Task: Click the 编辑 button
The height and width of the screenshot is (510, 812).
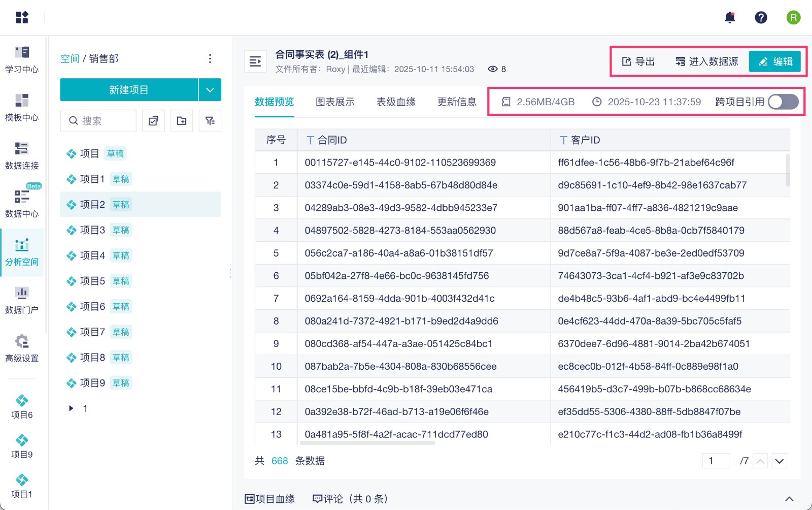Action: pos(775,61)
